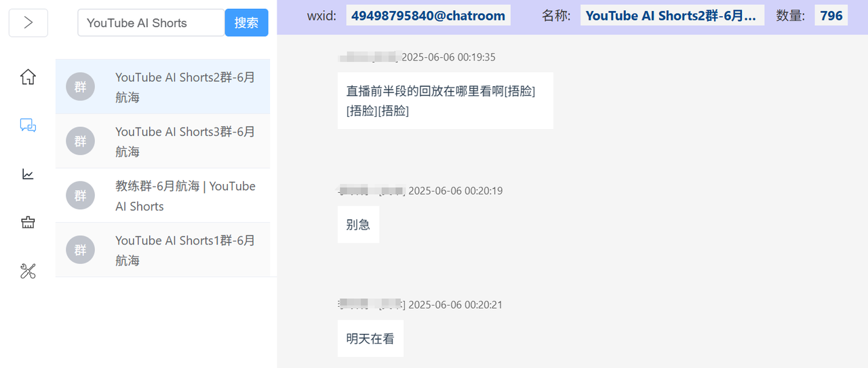Viewport: 868px width, 368px height.
Task: Click the timestamp 2025-06-06 00:20:21
Action: [x=455, y=305]
